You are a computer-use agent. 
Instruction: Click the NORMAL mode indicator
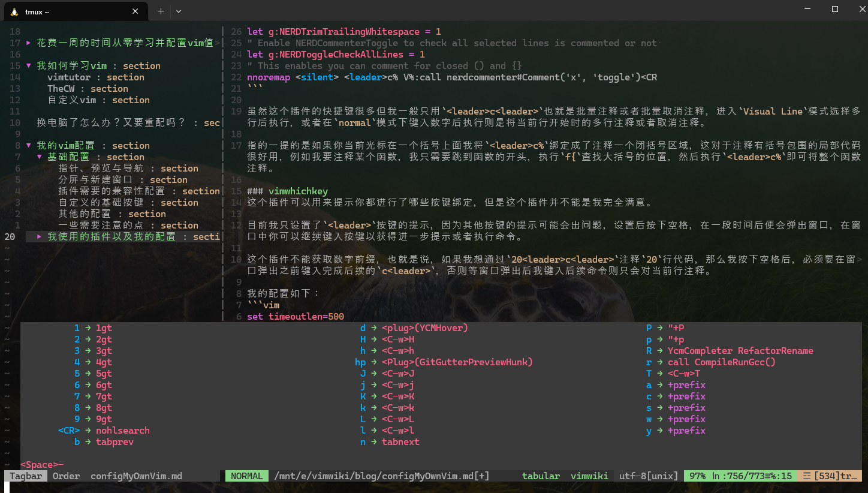(x=246, y=476)
